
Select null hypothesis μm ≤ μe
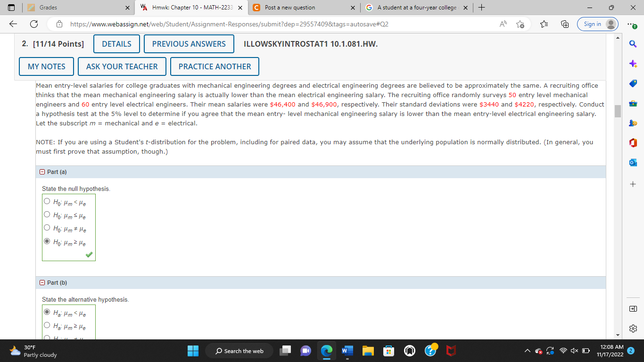pos(47,214)
